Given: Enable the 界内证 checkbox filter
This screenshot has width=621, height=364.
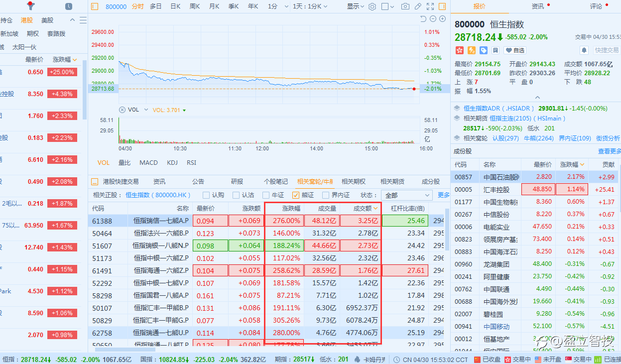Looking at the screenshot, I should click(x=326, y=195).
